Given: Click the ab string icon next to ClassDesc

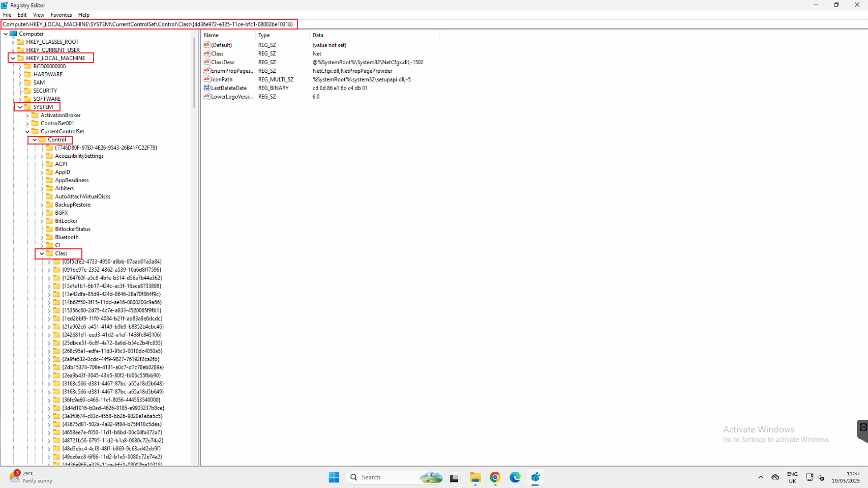Looking at the screenshot, I should click(207, 62).
